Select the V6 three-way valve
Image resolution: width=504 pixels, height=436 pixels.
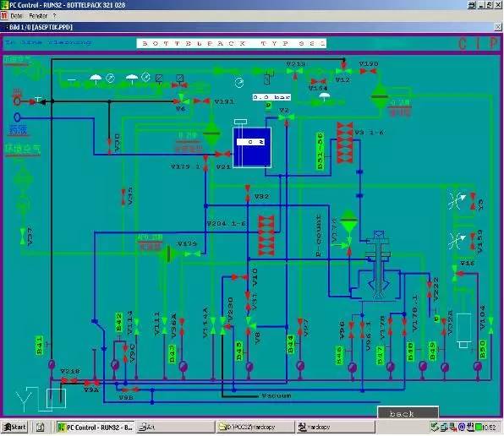pyautogui.click(x=182, y=100)
